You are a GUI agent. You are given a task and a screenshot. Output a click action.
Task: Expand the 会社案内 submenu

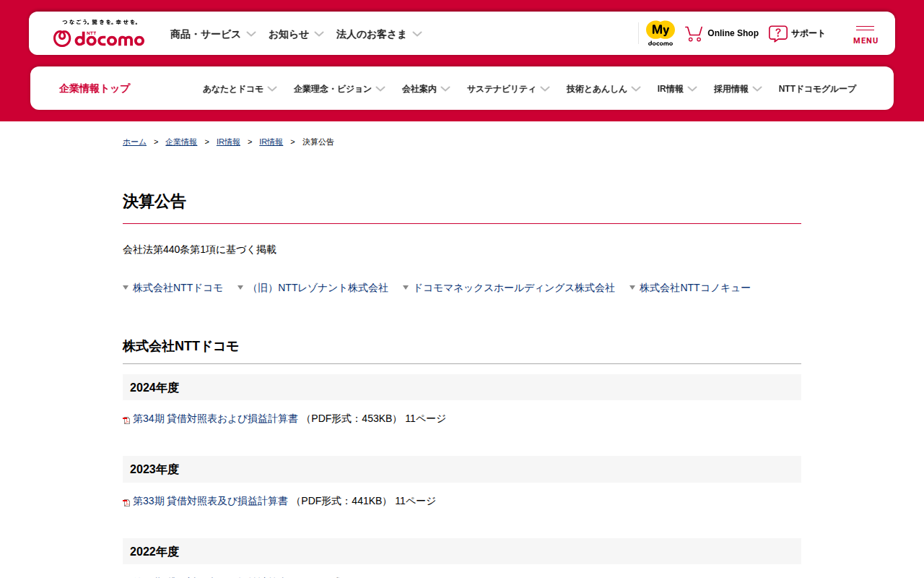(426, 89)
